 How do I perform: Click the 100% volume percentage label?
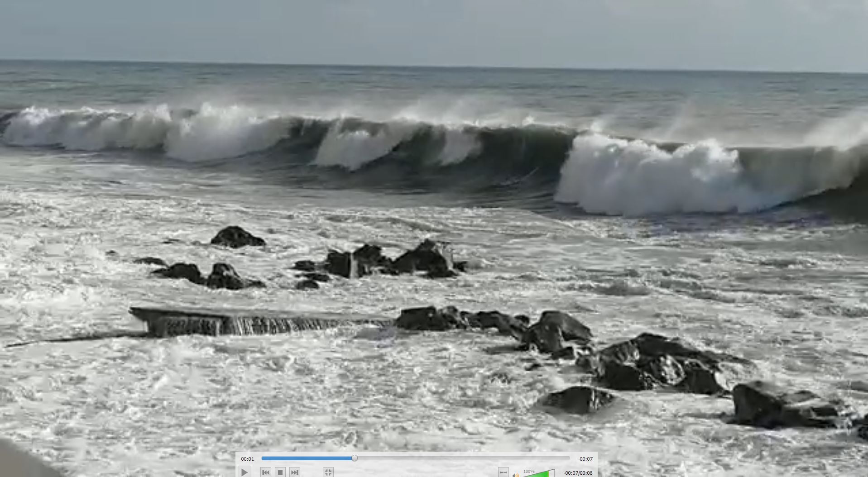(x=528, y=471)
